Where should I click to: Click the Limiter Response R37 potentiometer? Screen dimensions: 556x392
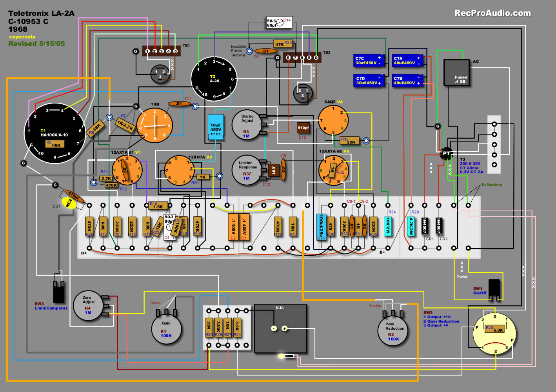tap(247, 170)
